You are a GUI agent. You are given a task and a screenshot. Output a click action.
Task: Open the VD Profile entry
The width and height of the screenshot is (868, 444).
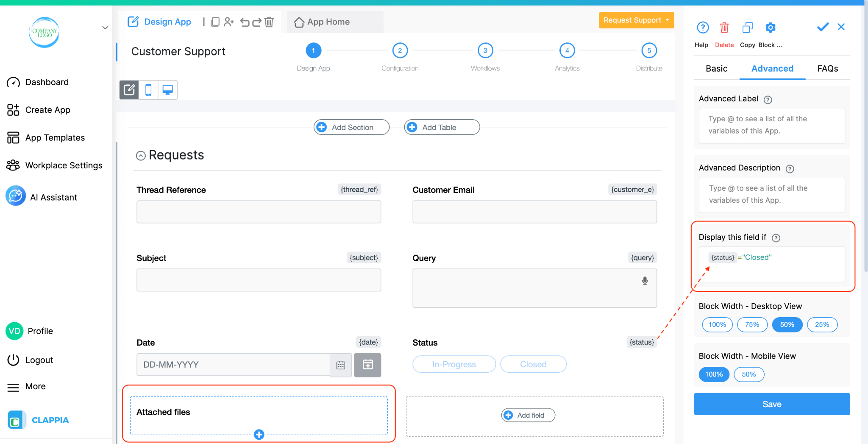pyautogui.click(x=30, y=331)
